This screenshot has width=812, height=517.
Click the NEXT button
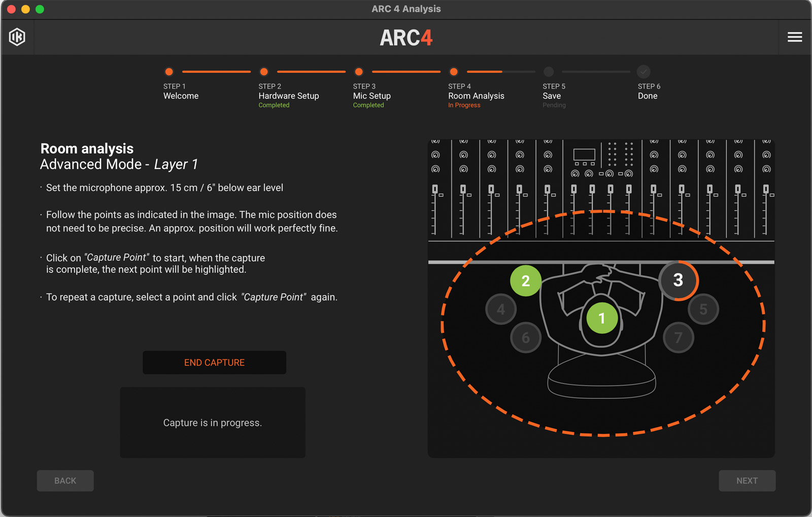(x=747, y=480)
